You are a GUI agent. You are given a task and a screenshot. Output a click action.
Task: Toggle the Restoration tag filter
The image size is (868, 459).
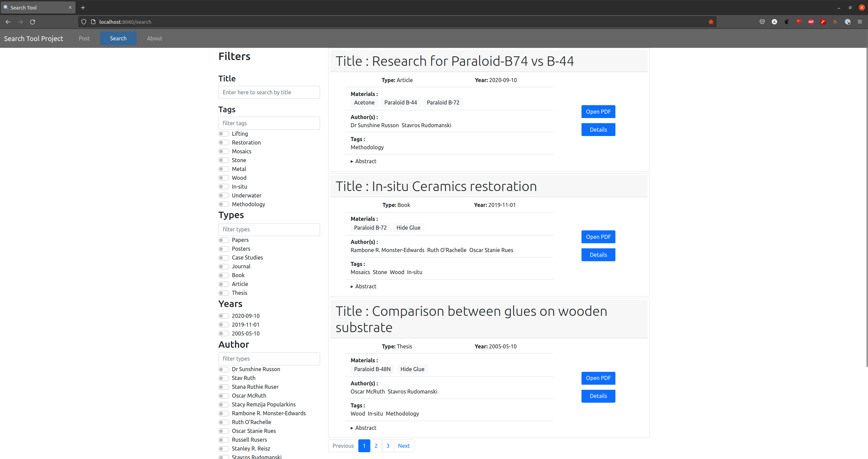coord(224,142)
